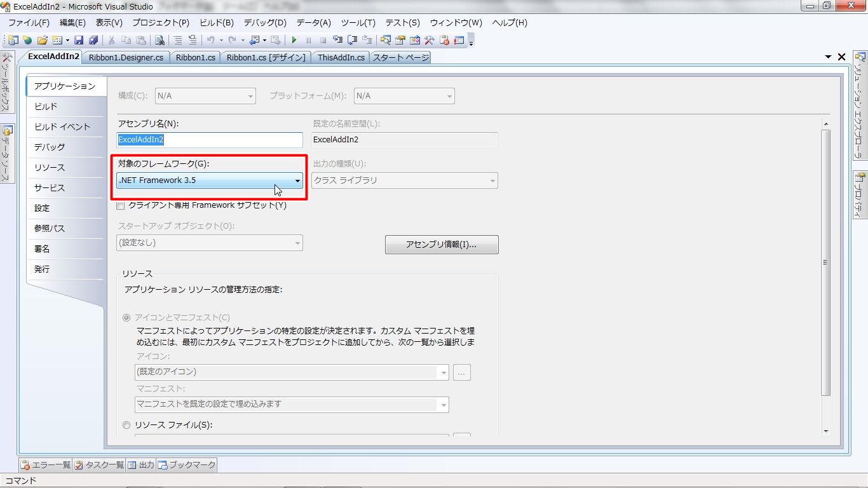The width and height of the screenshot is (868, 488).
Task: Open the active document list dropdown arrow
Action: [828, 57]
